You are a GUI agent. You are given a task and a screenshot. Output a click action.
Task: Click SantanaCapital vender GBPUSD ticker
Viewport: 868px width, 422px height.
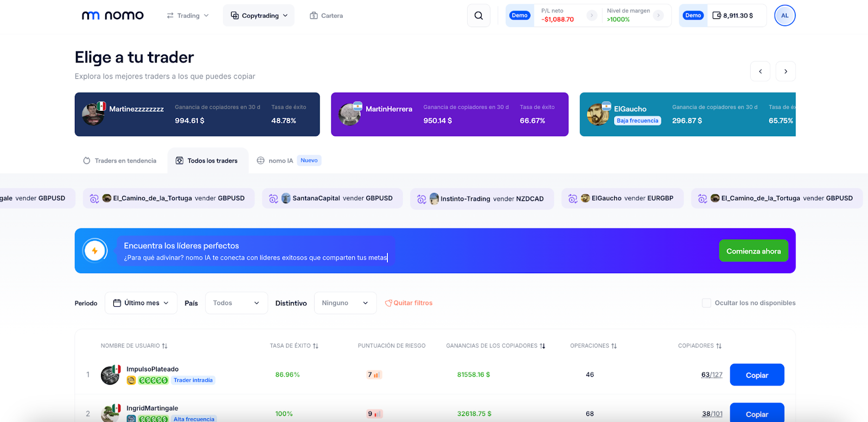click(x=333, y=198)
